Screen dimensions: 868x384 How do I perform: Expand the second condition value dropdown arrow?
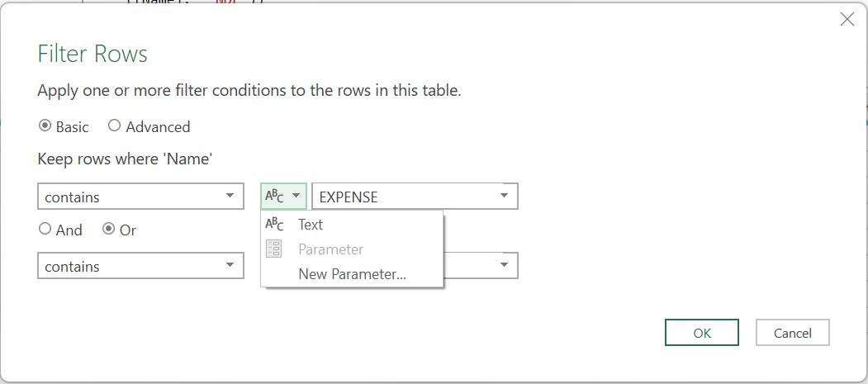pyautogui.click(x=504, y=265)
